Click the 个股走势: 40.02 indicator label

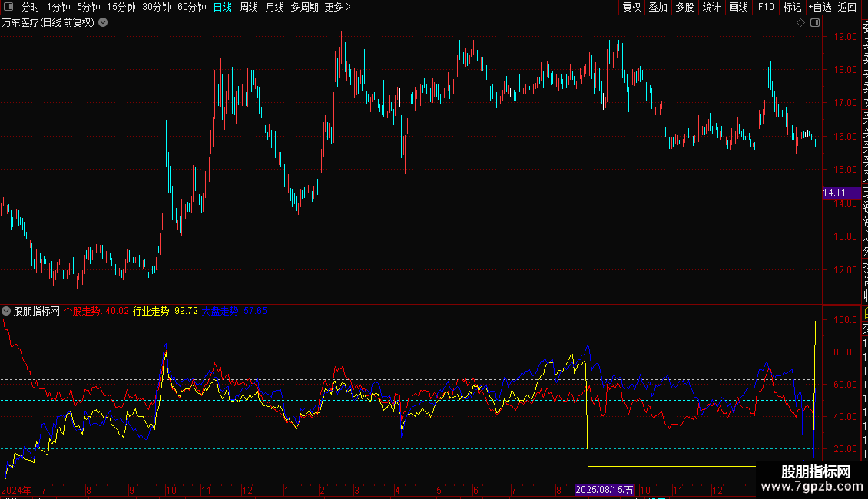pyautogui.click(x=96, y=311)
